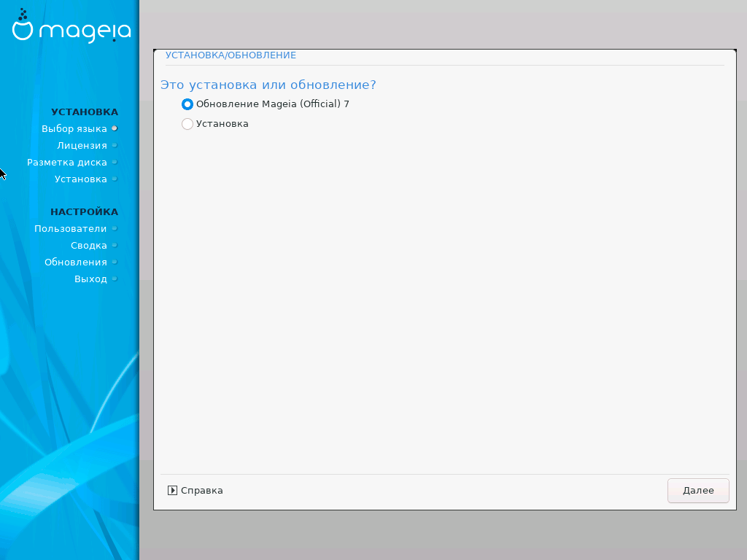Click the Mageia logo in the sidebar
The height and width of the screenshot is (560, 747).
pos(71,28)
